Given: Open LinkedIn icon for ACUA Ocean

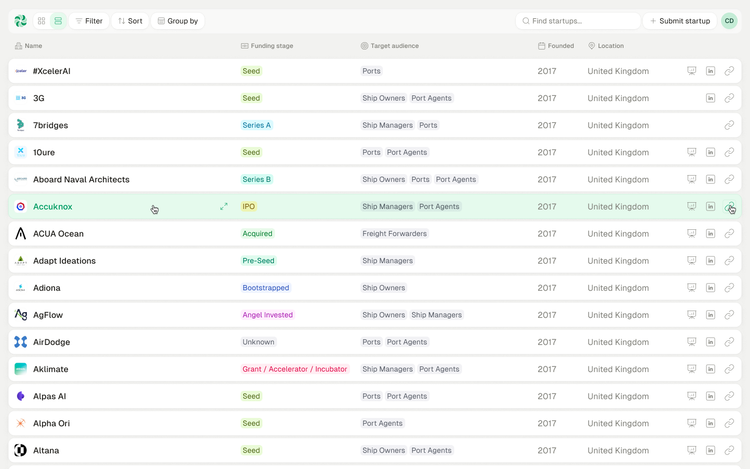Looking at the screenshot, I should coord(710,234).
